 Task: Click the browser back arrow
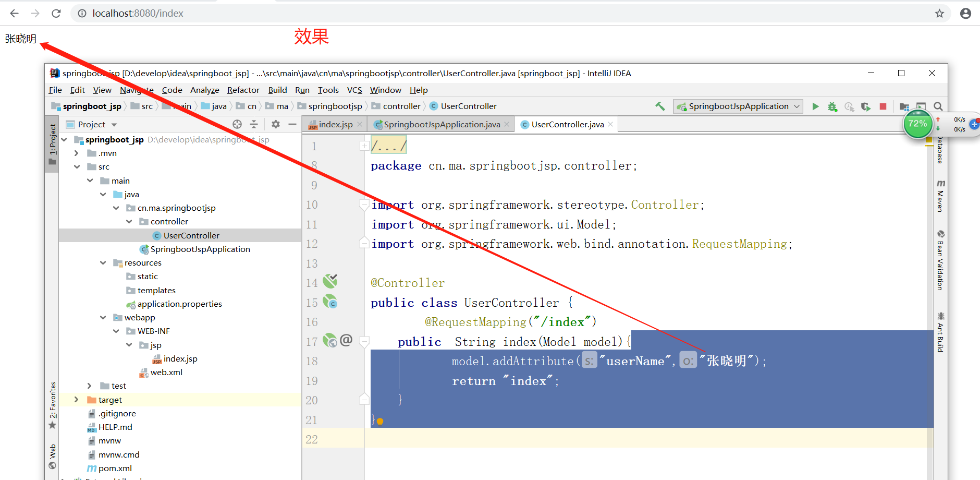(14, 13)
